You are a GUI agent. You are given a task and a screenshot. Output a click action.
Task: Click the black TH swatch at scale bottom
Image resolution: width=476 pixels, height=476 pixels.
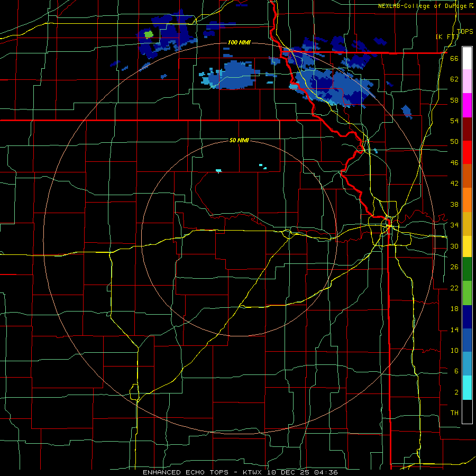467,411
